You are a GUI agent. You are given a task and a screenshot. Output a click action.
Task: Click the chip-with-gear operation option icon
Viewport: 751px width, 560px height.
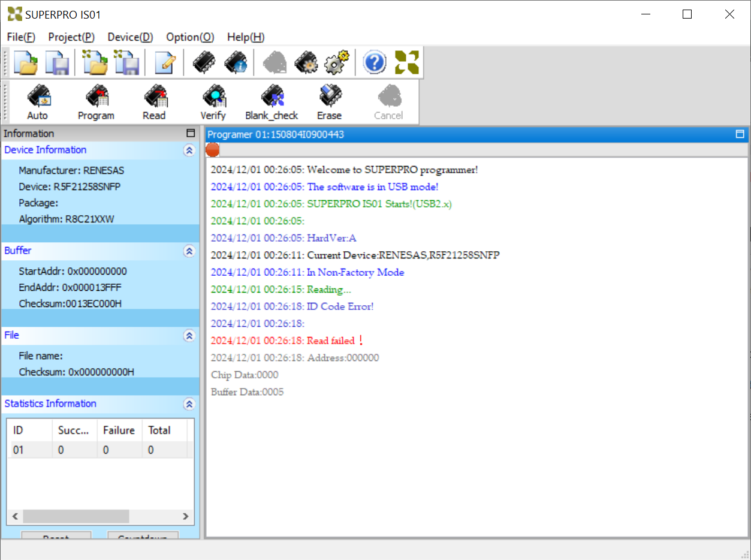(x=306, y=62)
